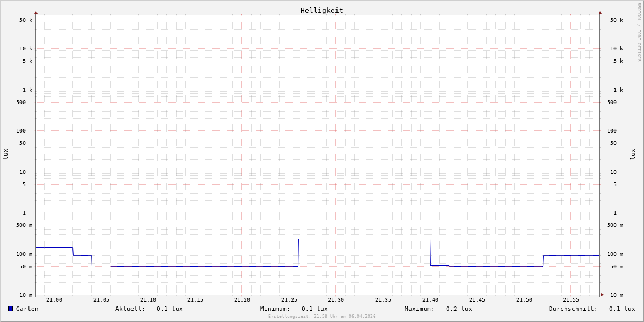Click the 21:00 time axis label

(x=54, y=300)
